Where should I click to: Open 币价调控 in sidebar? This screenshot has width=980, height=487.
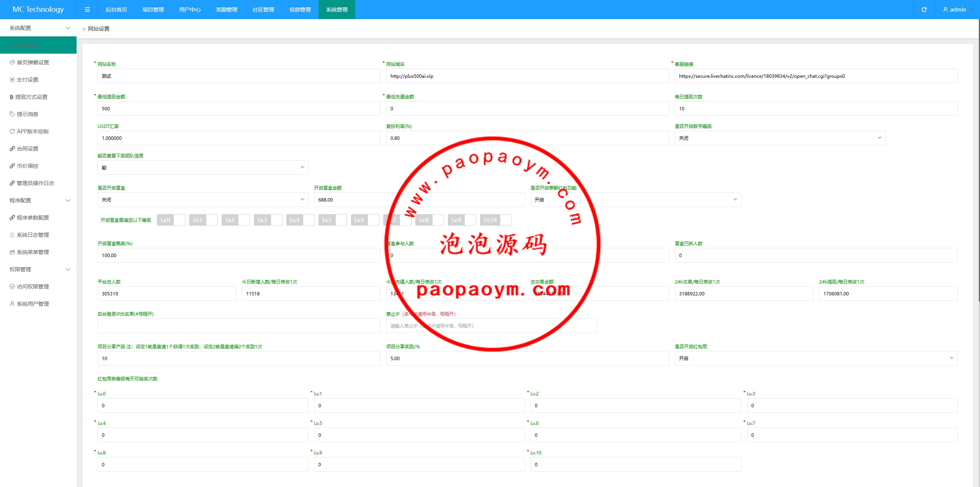coord(38,166)
